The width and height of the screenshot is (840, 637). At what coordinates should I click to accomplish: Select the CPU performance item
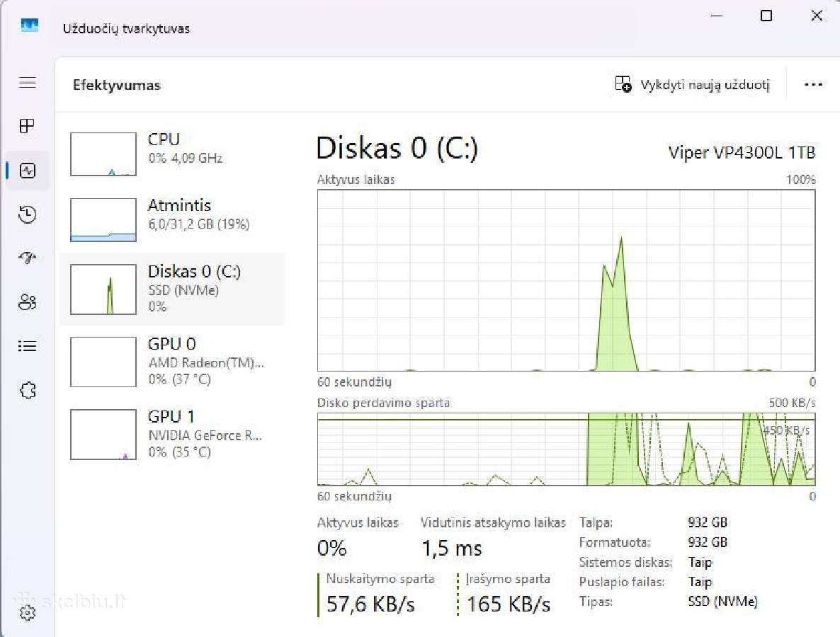tap(171, 154)
